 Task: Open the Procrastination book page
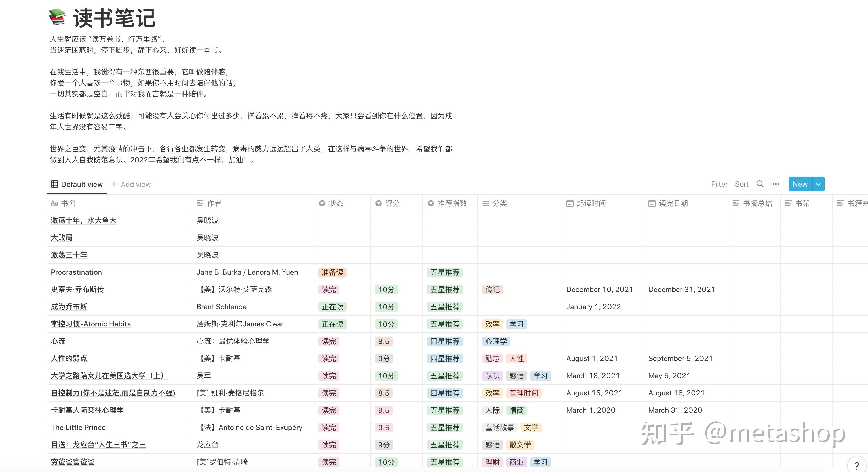(76, 272)
